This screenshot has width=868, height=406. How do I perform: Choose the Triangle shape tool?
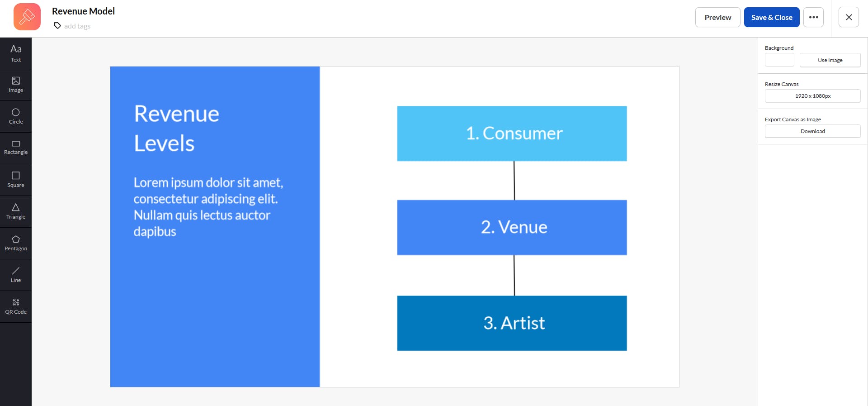pos(16,212)
